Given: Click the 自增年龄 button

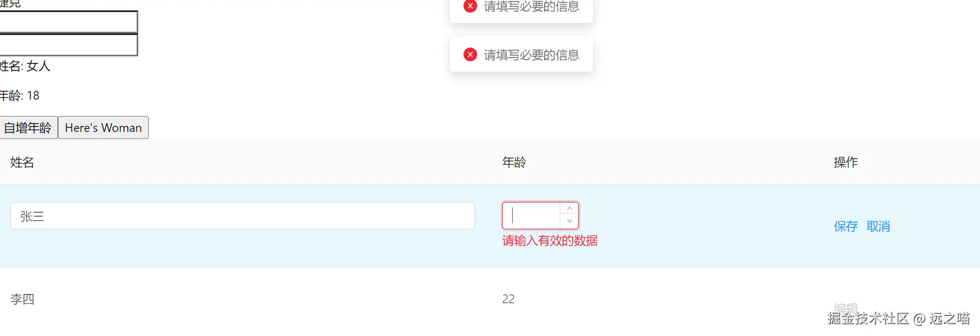Looking at the screenshot, I should [x=28, y=128].
